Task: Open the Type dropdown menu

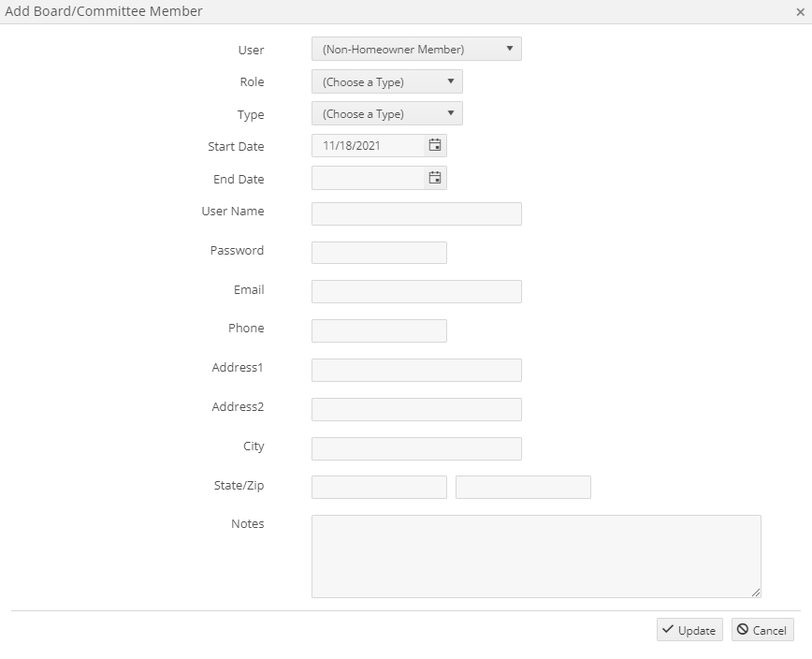Action: [387, 113]
